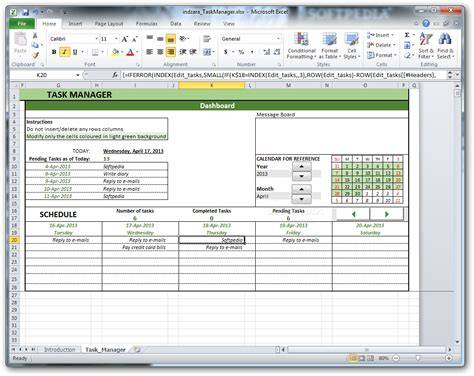Click the AutoSum sigma icon

point(407,35)
